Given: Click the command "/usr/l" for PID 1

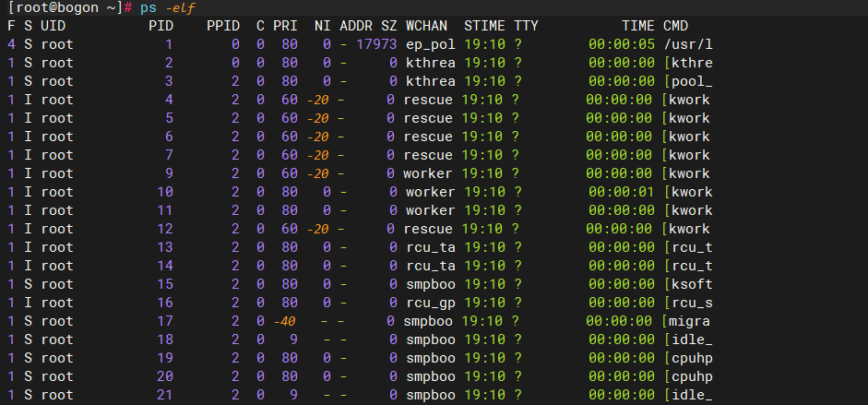Looking at the screenshot, I should pos(687,44).
